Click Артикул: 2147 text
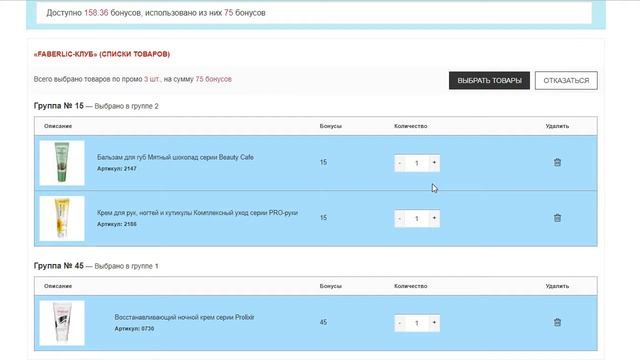This screenshot has width=640, height=360. (x=116, y=169)
